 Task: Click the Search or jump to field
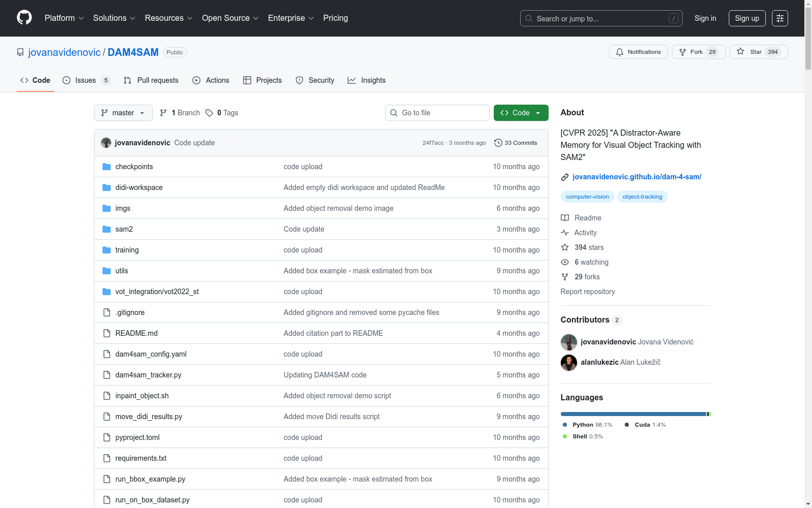(x=601, y=18)
